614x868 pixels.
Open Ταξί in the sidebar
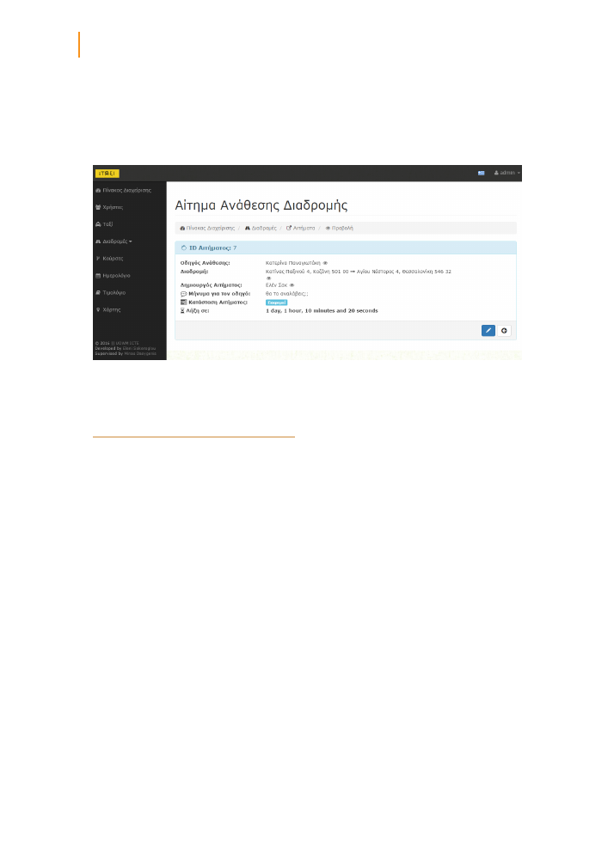click(x=104, y=224)
